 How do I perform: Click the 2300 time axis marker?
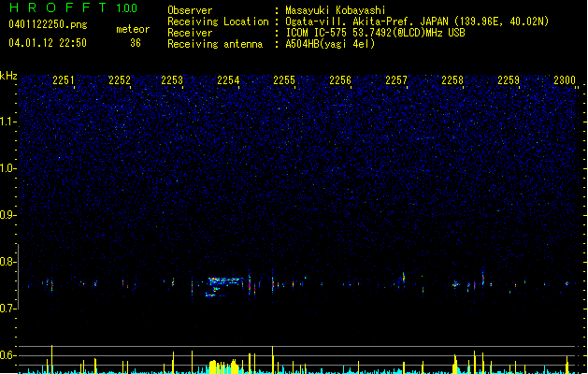pyautogui.click(x=565, y=80)
